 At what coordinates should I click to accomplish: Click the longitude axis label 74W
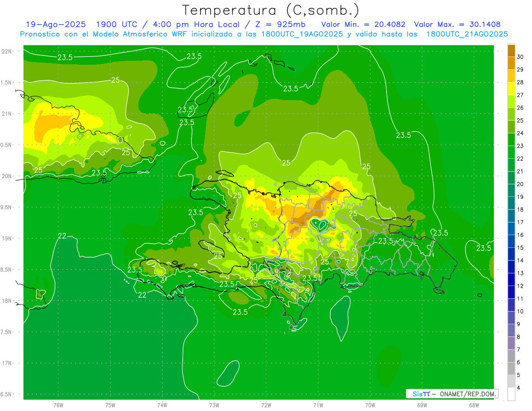[162, 405]
